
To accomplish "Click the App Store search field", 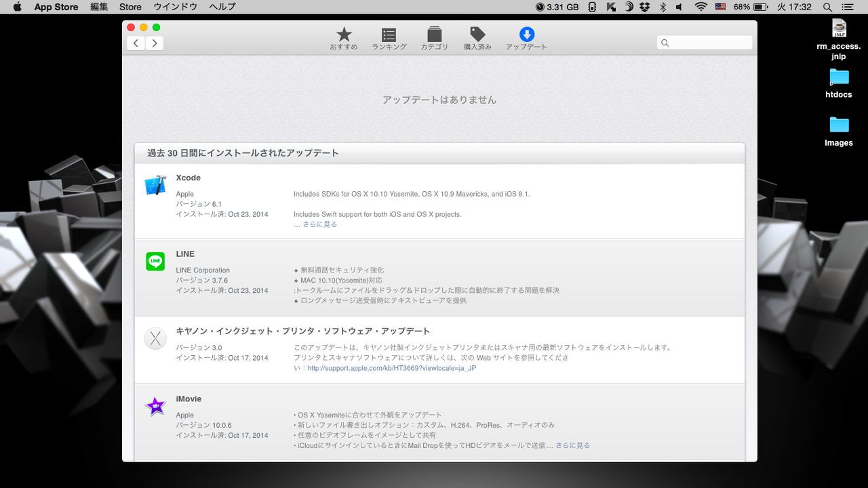I will point(705,43).
